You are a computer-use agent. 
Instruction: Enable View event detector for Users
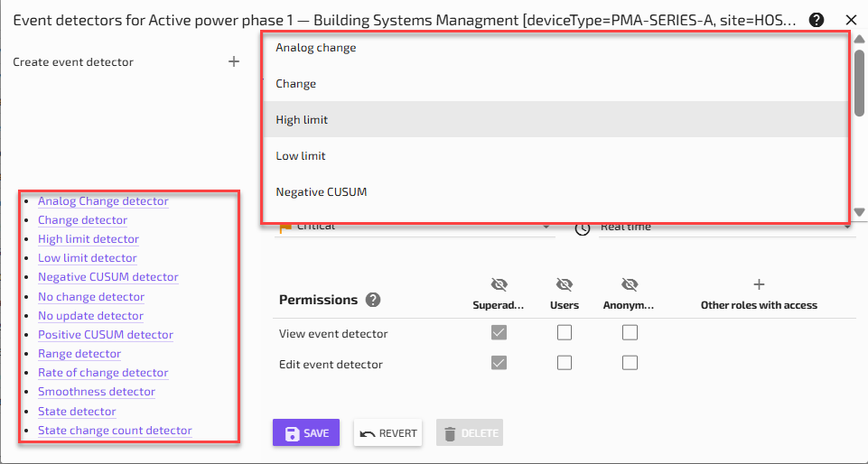(x=565, y=333)
